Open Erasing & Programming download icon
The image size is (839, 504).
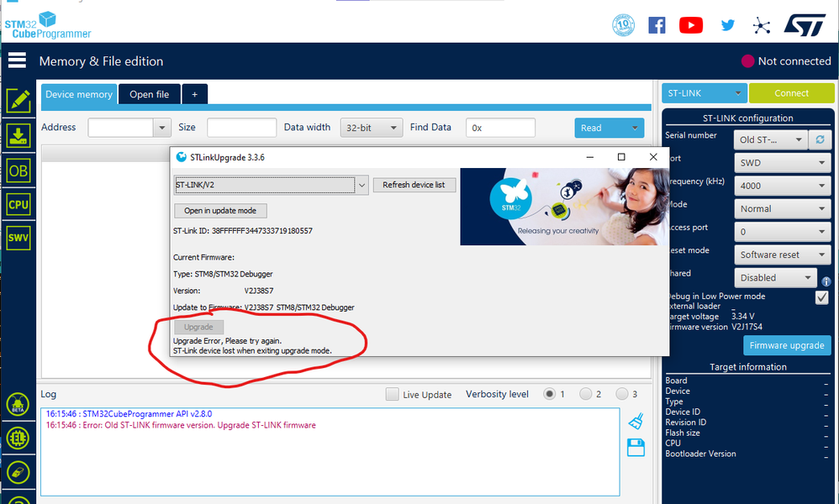coord(18,136)
